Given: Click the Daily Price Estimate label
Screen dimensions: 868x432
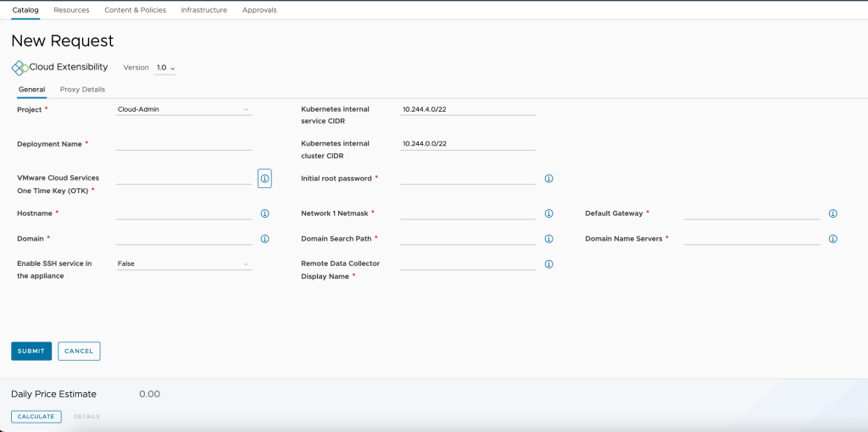Looking at the screenshot, I should pyautogui.click(x=53, y=394).
